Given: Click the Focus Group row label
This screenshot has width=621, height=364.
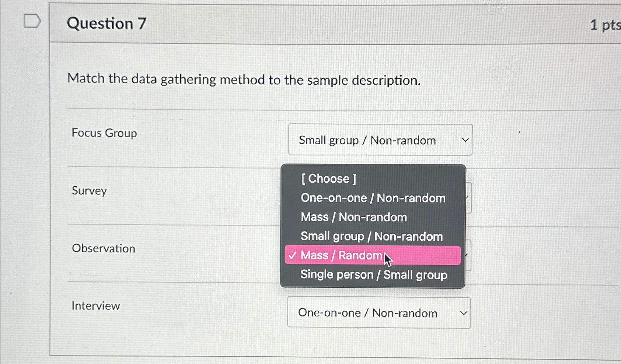Looking at the screenshot, I should (104, 133).
